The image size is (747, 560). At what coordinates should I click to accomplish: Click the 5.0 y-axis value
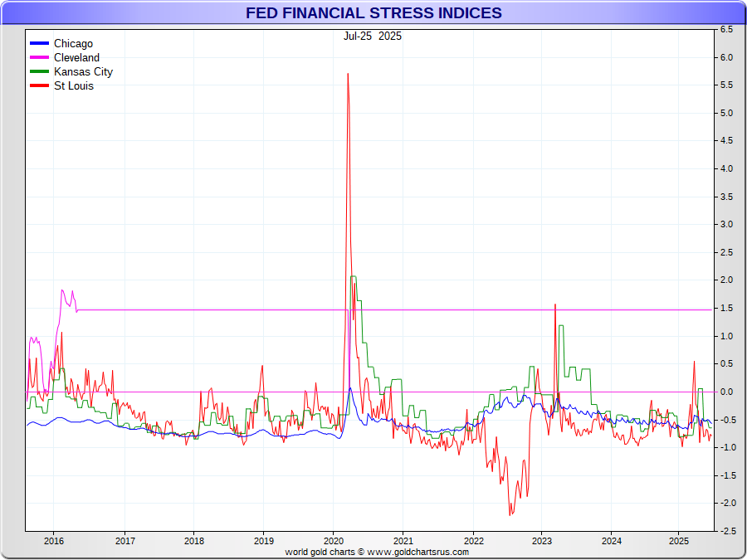pos(726,114)
